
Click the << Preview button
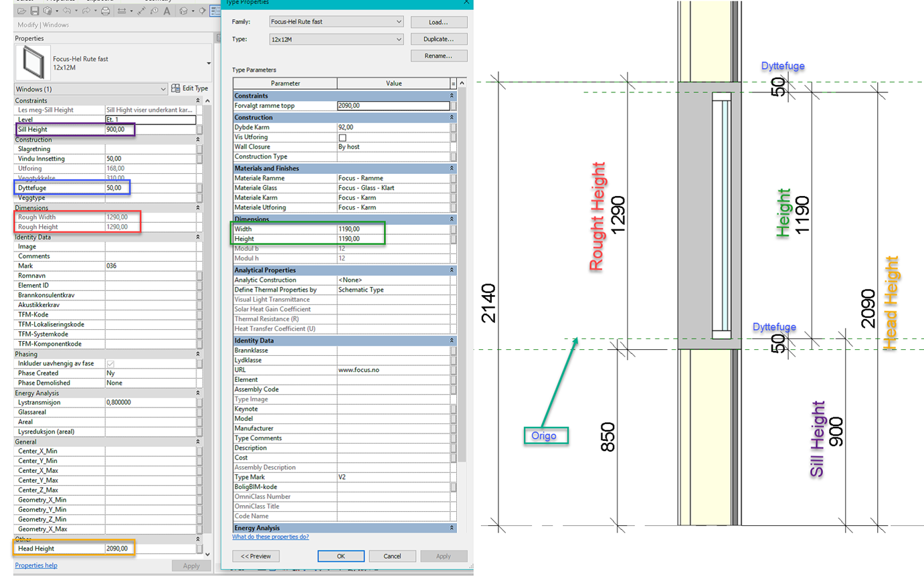coord(256,556)
